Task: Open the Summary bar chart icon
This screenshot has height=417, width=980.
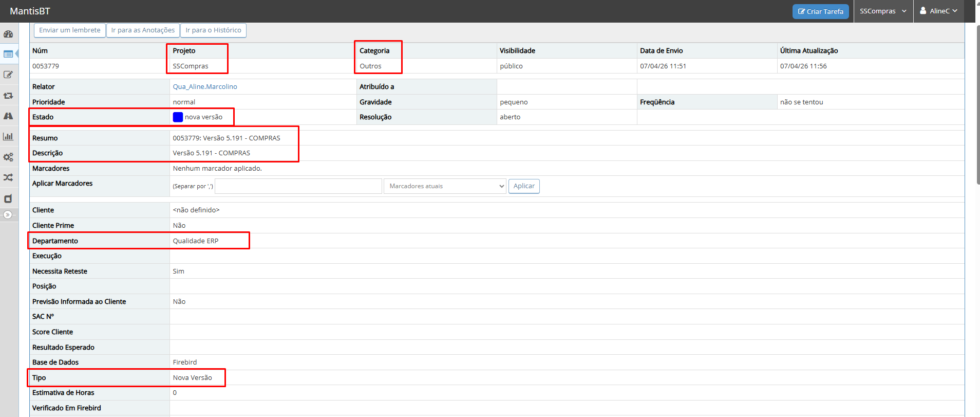Action: point(8,136)
